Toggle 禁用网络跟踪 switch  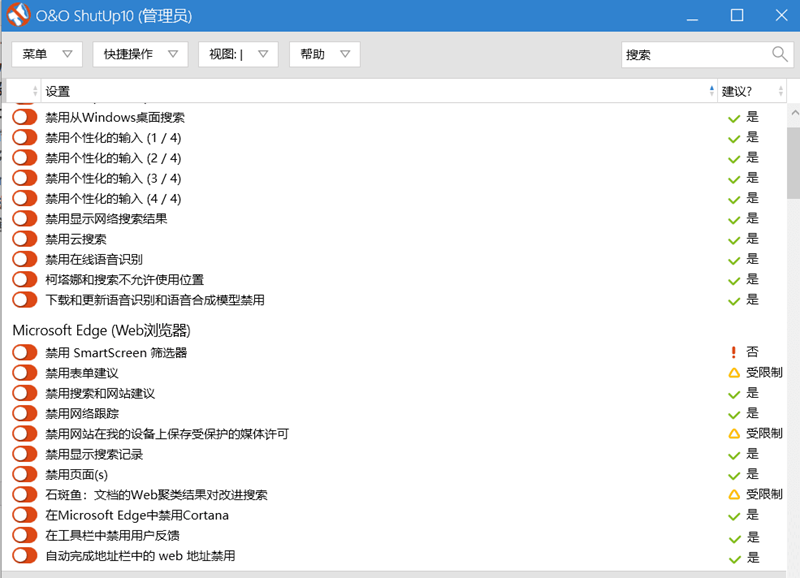coord(24,413)
